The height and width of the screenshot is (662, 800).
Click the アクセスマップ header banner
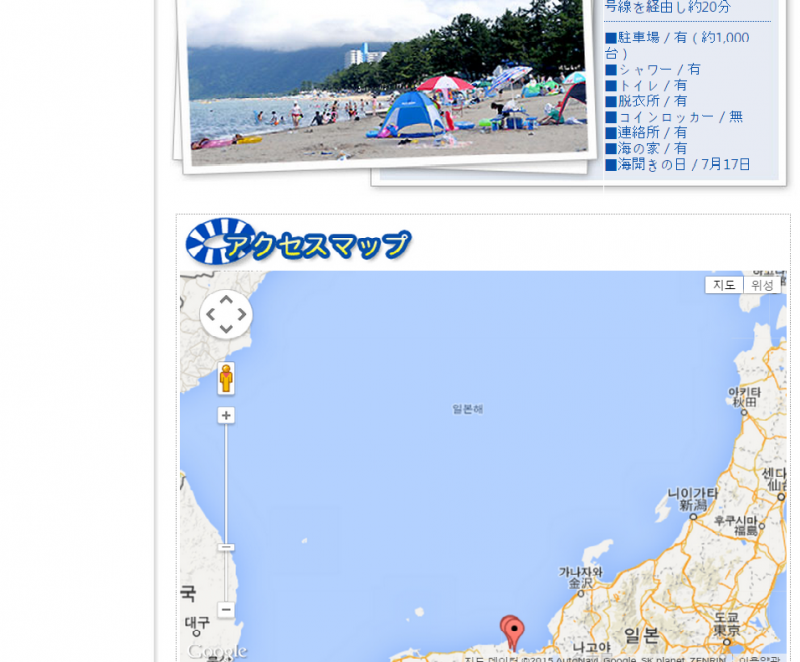pyautogui.click(x=300, y=242)
